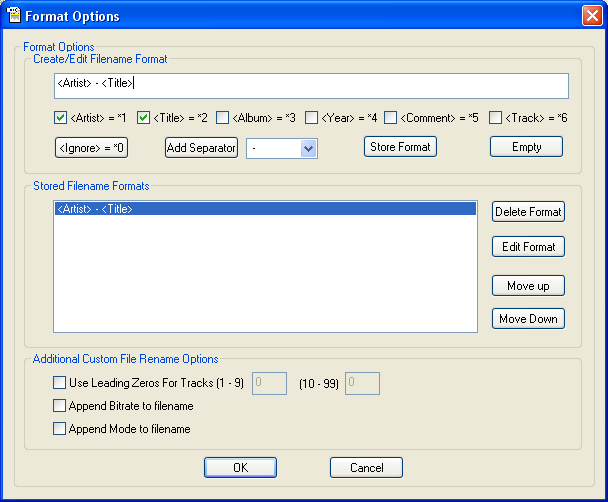This screenshot has height=502, width=608.
Task: Toggle Use Leading Zeros For Tracks checkbox
Action: click(59, 383)
